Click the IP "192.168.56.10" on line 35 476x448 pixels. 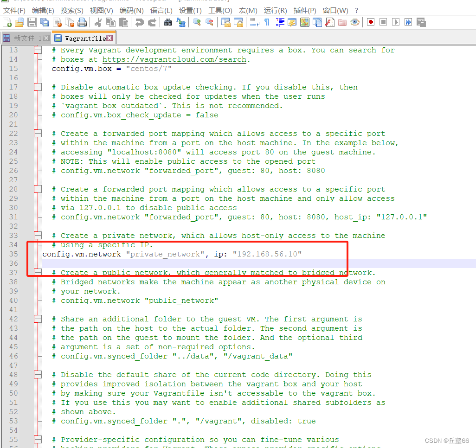(267, 254)
